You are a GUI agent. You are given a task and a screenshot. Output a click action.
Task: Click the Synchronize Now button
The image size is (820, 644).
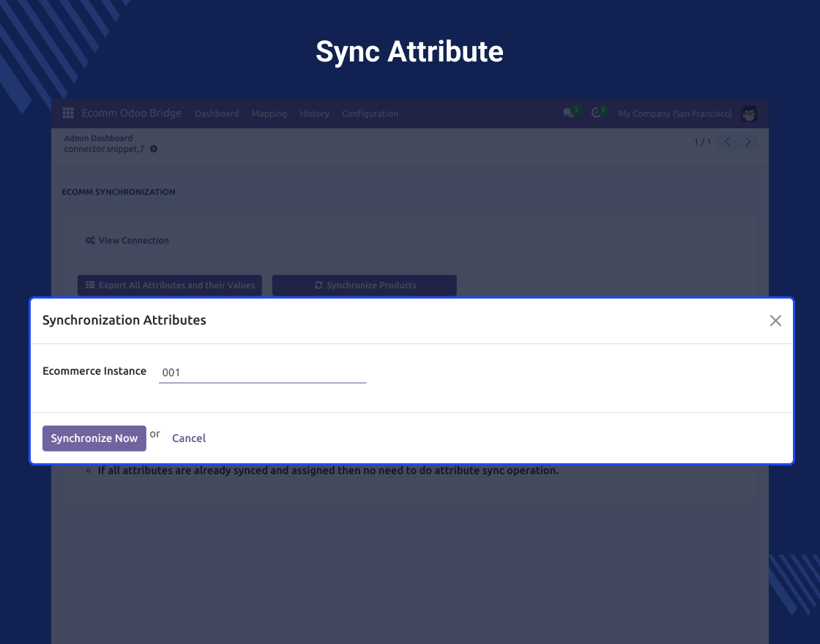click(94, 438)
